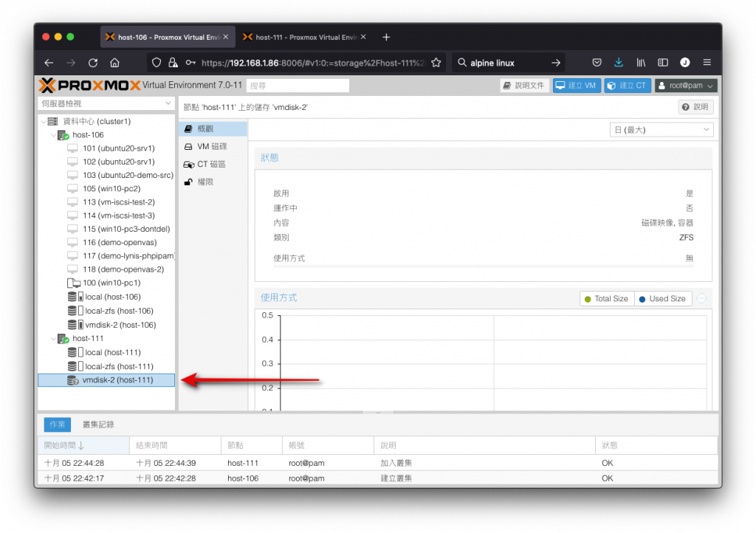756x533 pixels.
Task: Select VM 115 (win10-pc3-dontdel)
Action: [126, 230]
